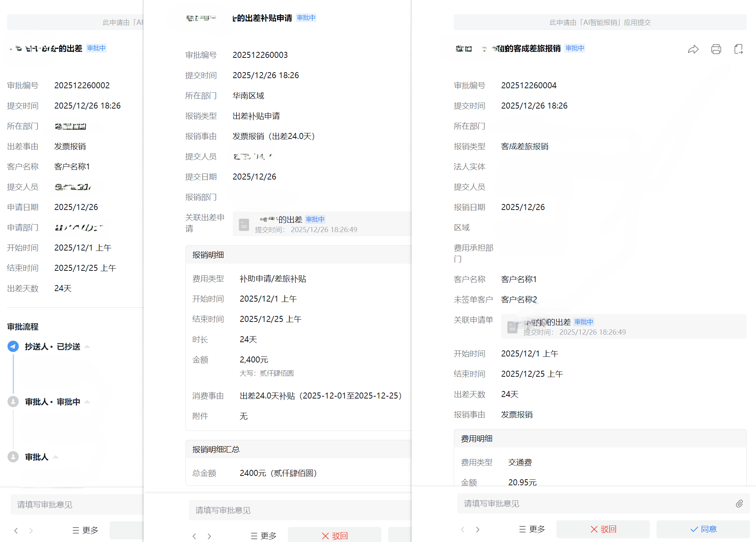Go to next approval in right panel
The width and height of the screenshot is (756, 542).
(x=477, y=530)
